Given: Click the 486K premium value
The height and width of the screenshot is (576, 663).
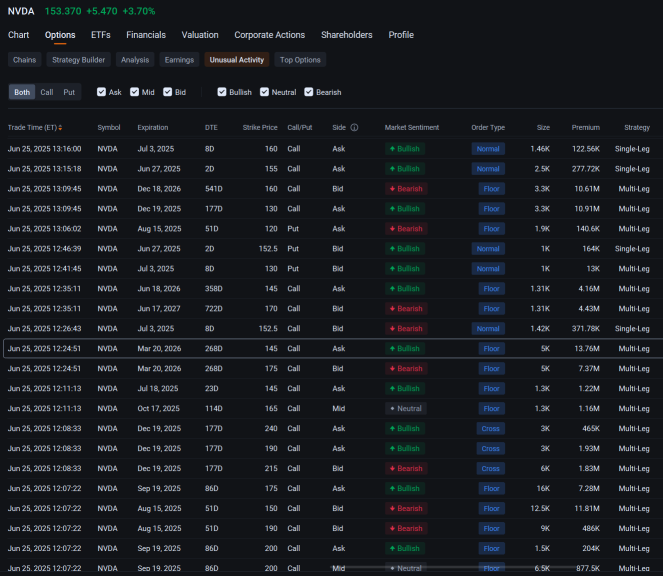Looking at the screenshot, I should pyautogui.click(x=591, y=529).
